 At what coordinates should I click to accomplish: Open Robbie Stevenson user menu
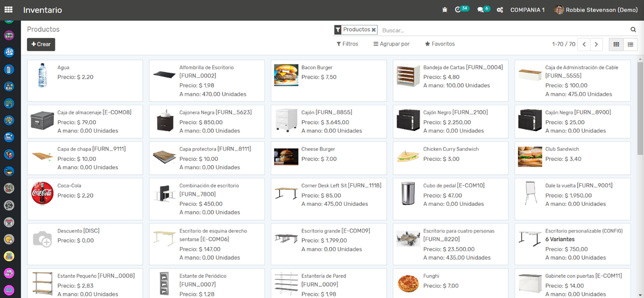point(596,10)
